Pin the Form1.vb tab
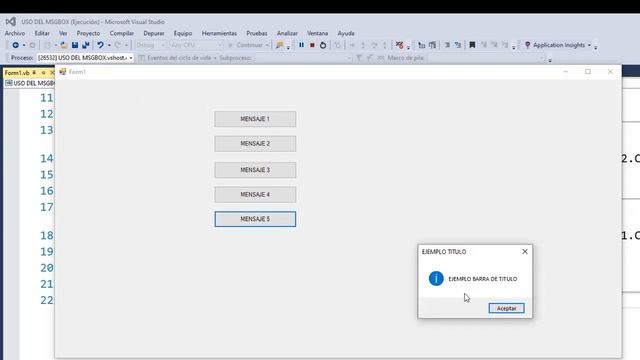This screenshot has height=360, width=640. point(34,73)
